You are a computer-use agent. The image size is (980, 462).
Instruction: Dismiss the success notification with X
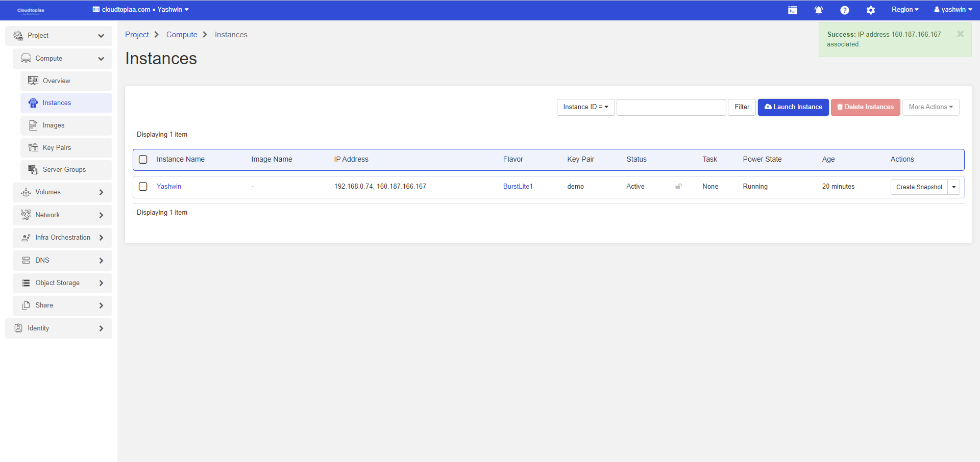click(x=960, y=34)
